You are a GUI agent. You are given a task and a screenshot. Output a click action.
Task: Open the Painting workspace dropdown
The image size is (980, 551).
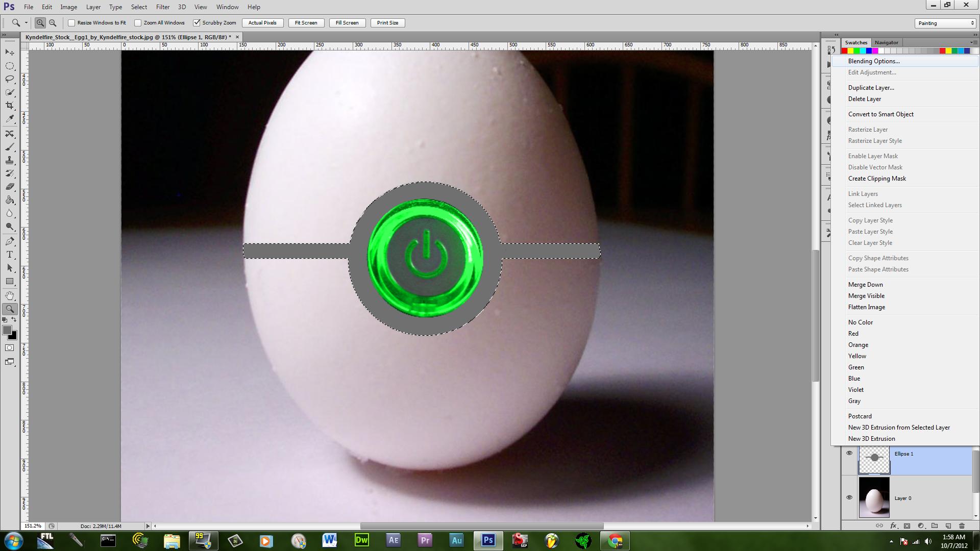pos(945,23)
